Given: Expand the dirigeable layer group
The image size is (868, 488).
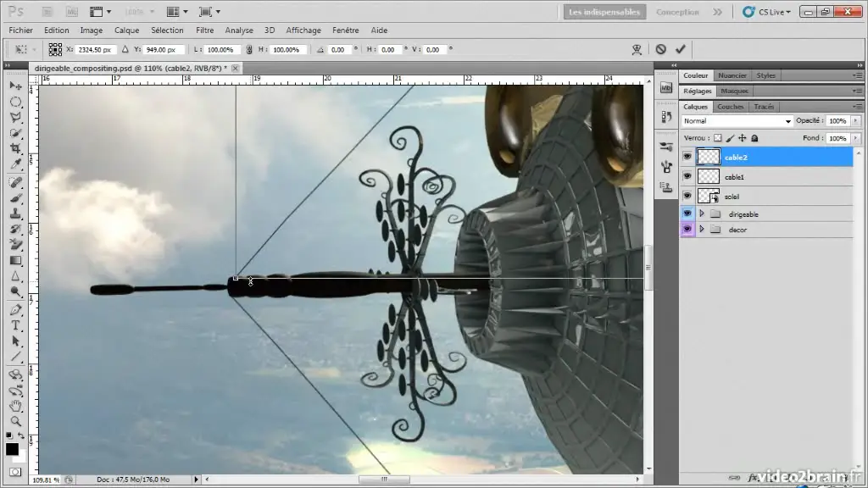Looking at the screenshot, I should pos(702,214).
